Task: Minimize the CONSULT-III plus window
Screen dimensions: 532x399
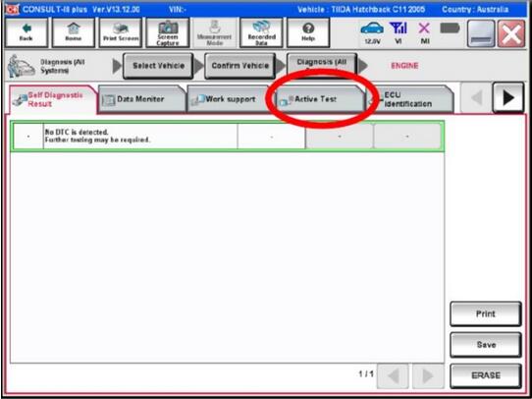Action: tap(481, 33)
